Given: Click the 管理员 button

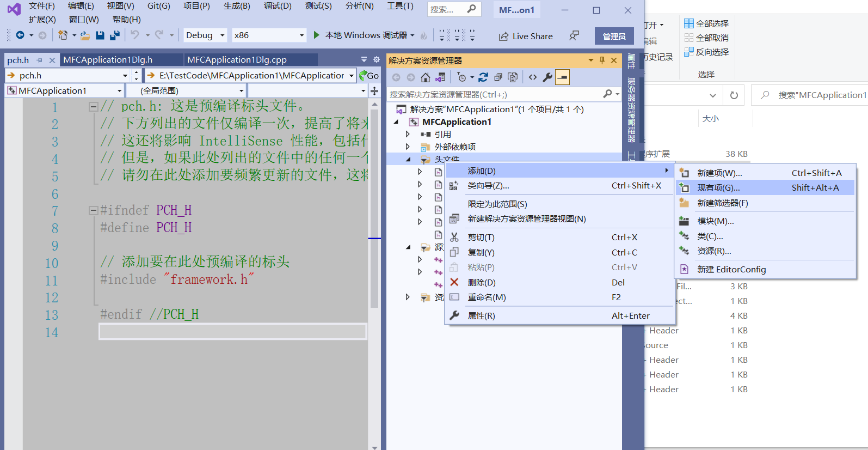Looking at the screenshot, I should 614,37.
